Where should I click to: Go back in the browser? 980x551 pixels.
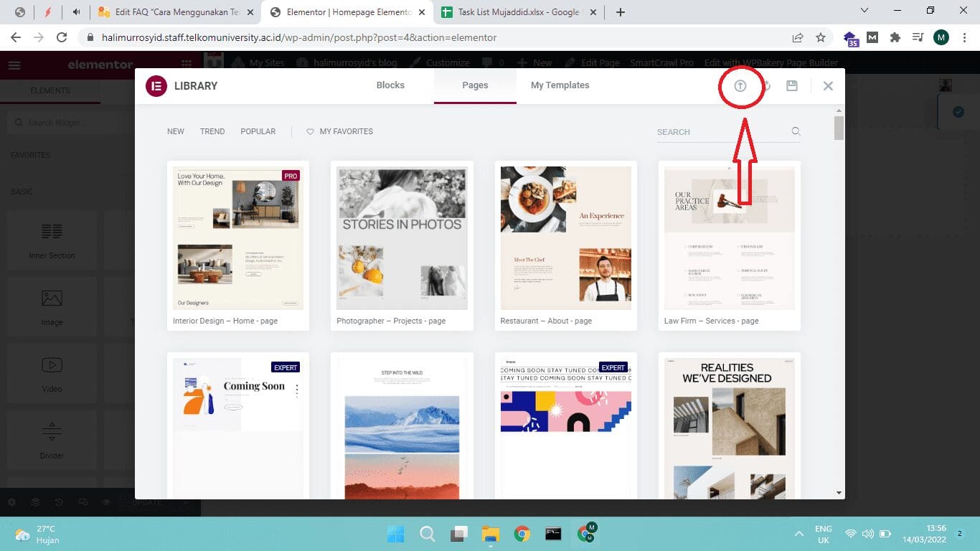[16, 37]
